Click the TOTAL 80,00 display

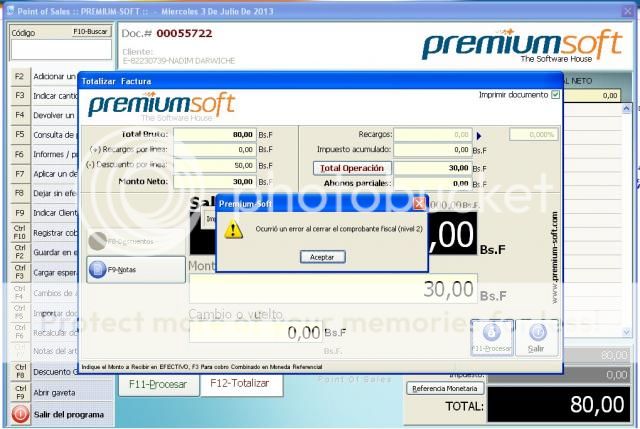[x=559, y=404]
